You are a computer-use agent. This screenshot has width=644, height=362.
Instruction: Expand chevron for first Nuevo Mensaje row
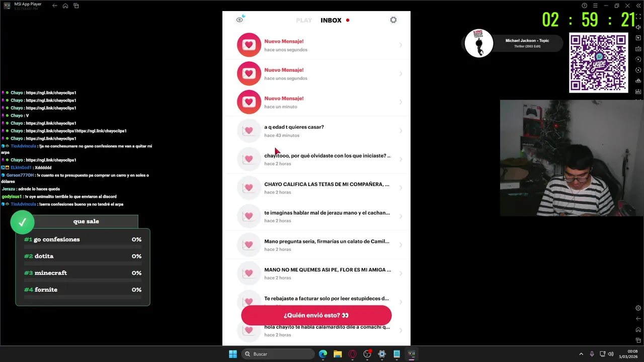pyautogui.click(x=401, y=45)
